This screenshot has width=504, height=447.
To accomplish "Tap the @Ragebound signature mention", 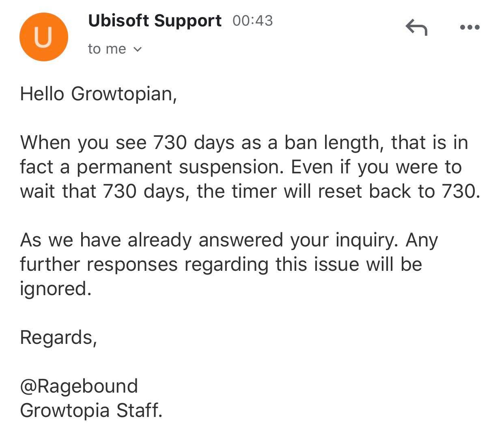I will [79, 386].
